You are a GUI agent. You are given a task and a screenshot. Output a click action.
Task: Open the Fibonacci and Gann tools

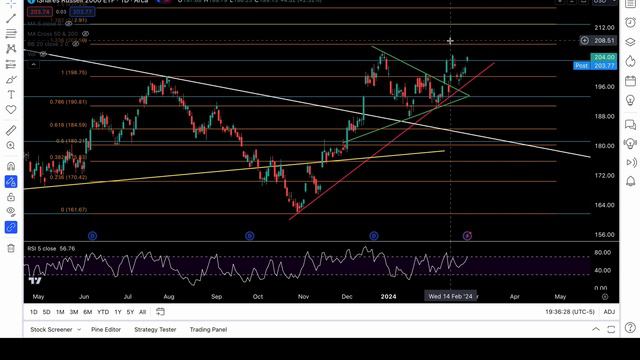pyautogui.click(x=11, y=33)
